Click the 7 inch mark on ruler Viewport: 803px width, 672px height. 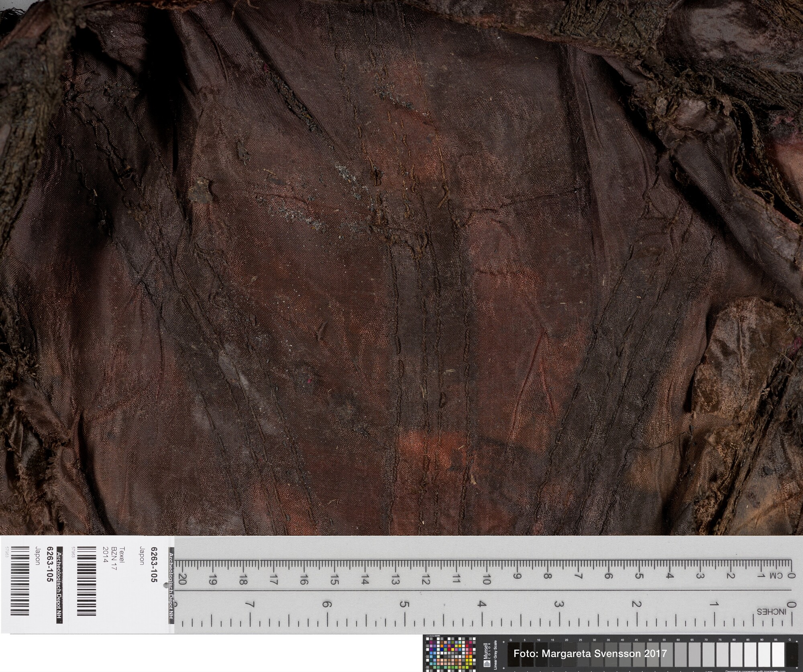coord(251,605)
